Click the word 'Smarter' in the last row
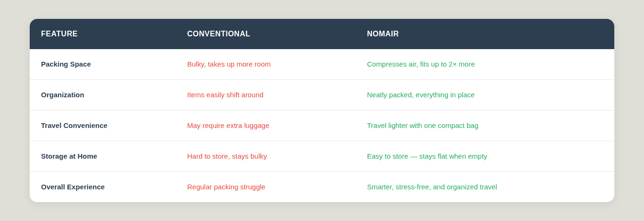The image size is (644, 221). (380, 187)
